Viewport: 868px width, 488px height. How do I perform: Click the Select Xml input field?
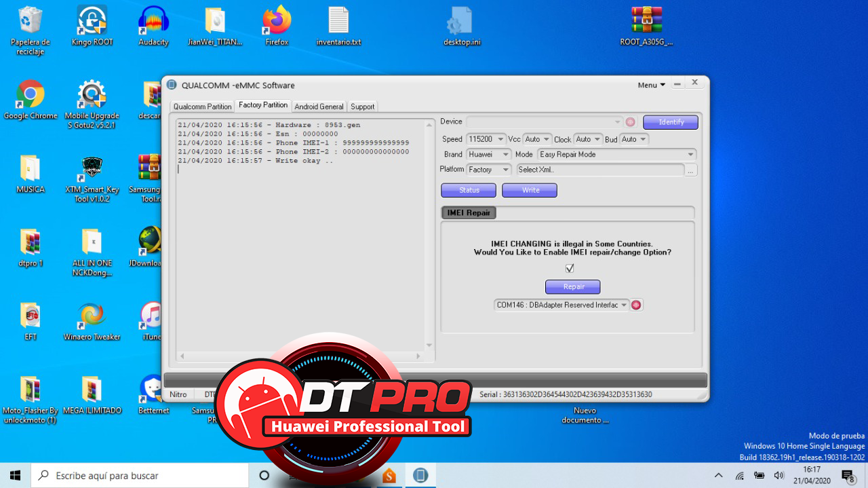[x=600, y=170]
